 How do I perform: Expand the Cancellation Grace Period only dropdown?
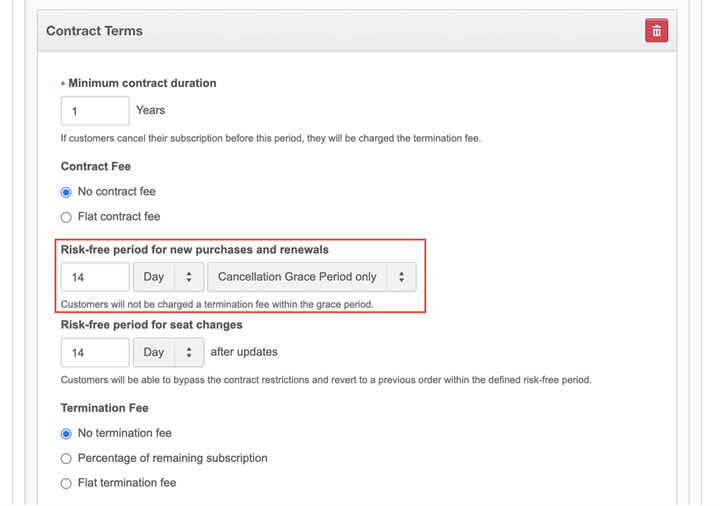pos(311,277)
